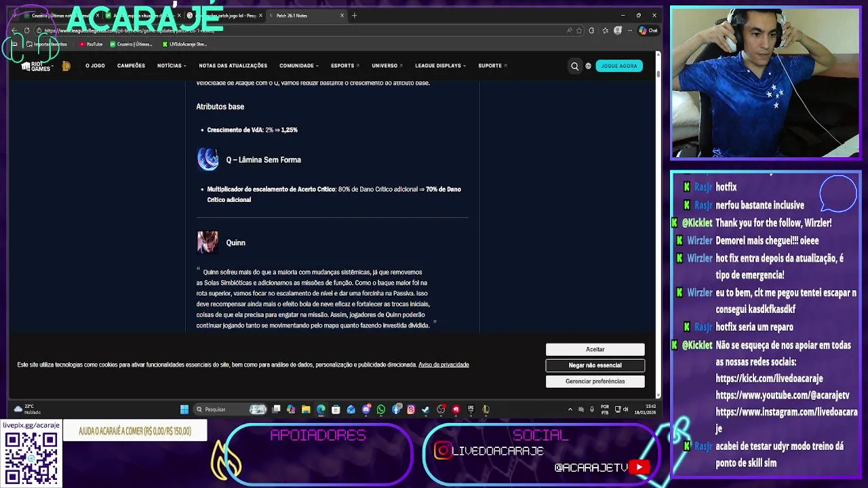Click the browser address bar URL
This screenshot has width=868, height=488.
pyautogui.click(x=129, y=30)
